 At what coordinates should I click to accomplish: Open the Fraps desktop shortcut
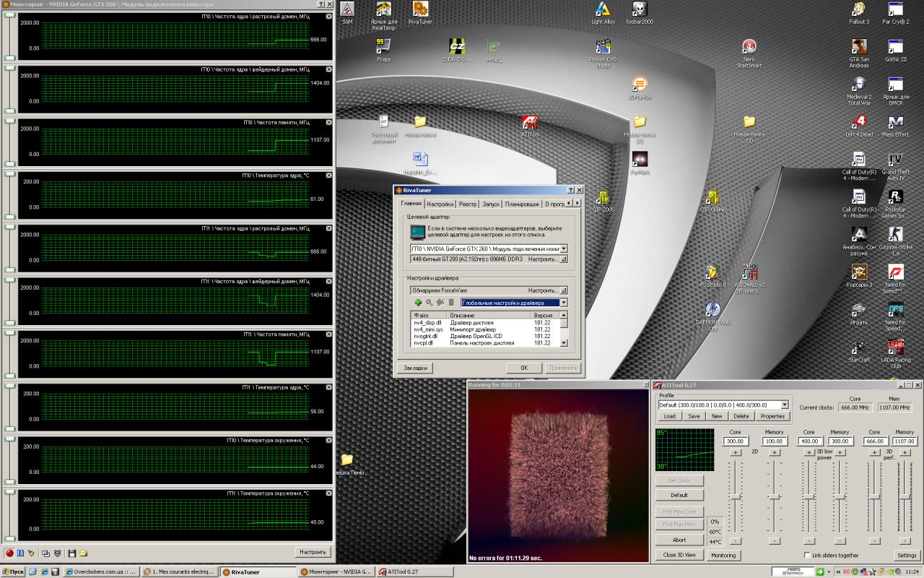(383, 51)
